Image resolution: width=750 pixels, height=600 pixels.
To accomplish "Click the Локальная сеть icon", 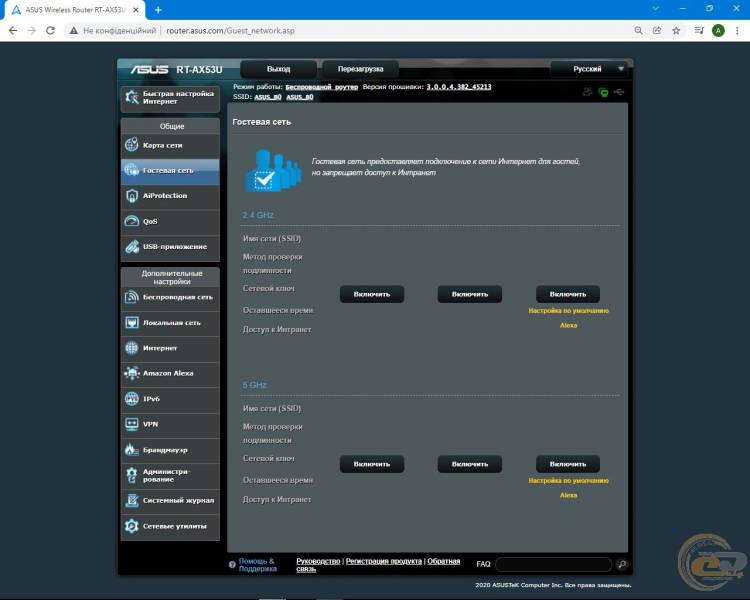I will tap(132, 322).
